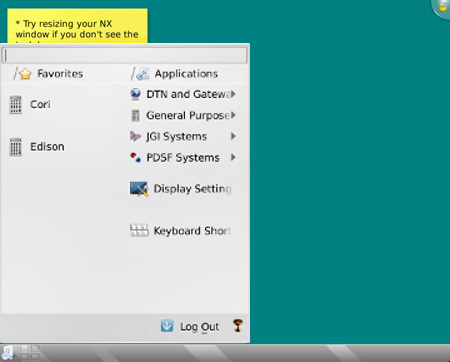Click the DTN and Gateway globe icon
Viewport: 450px width, 362px height.
click(x=135, y=94)
